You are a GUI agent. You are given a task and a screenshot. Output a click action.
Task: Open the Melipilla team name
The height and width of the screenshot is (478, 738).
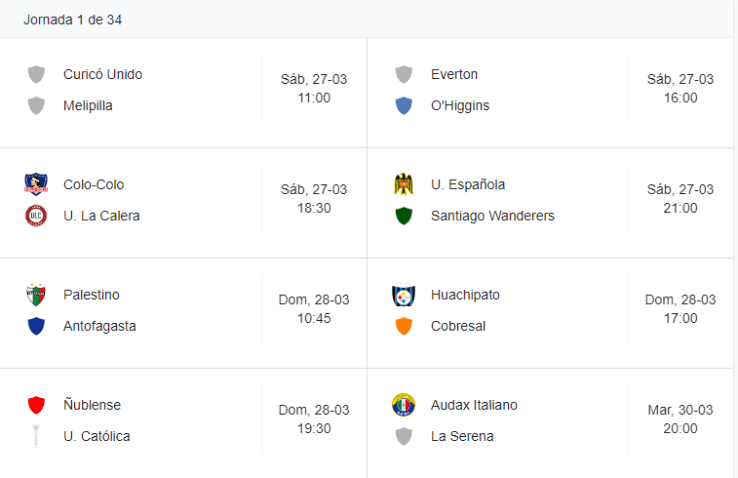(88, 105)
